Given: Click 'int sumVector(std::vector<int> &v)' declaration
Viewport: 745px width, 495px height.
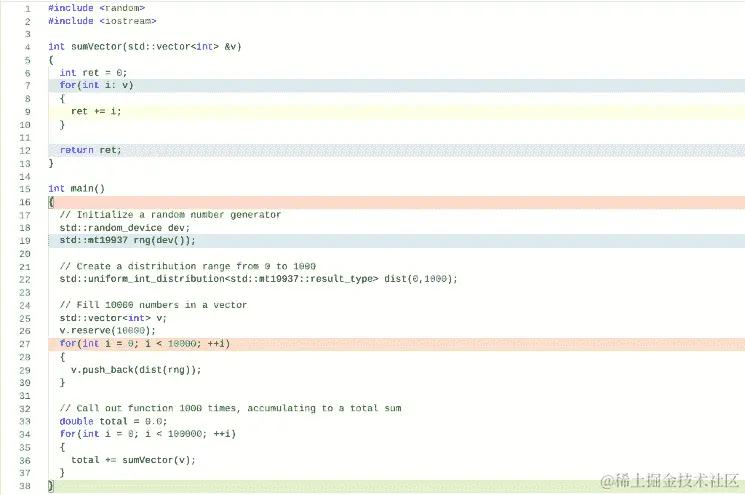Looking at the screenshot, I should [x=145, y=47].
